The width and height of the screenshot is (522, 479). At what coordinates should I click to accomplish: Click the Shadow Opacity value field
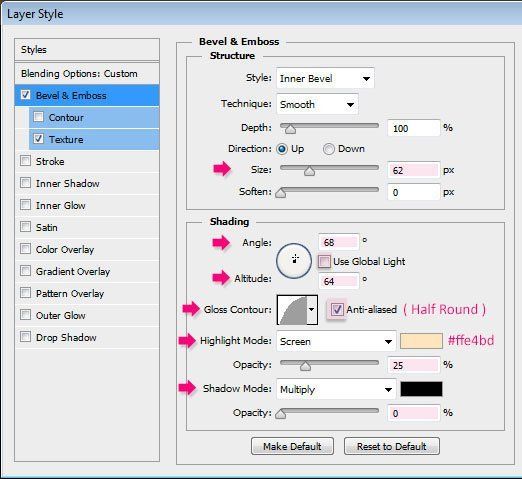(x=414, y=413)
